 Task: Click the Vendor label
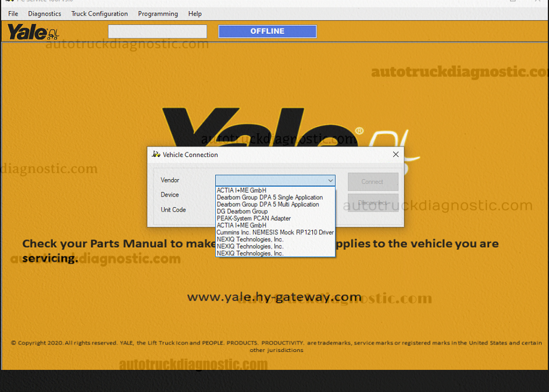pos(170,180)
